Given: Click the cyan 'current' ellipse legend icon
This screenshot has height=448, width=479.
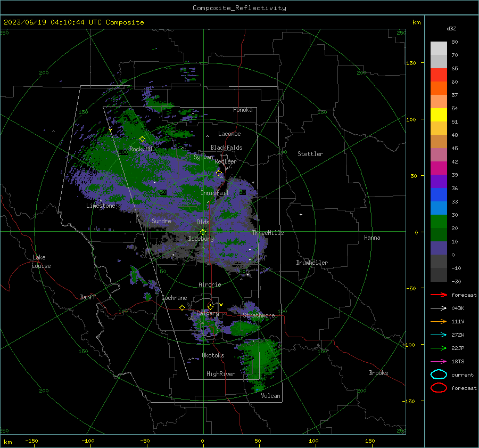Looking at the screenshot, I should coord(439,374).
